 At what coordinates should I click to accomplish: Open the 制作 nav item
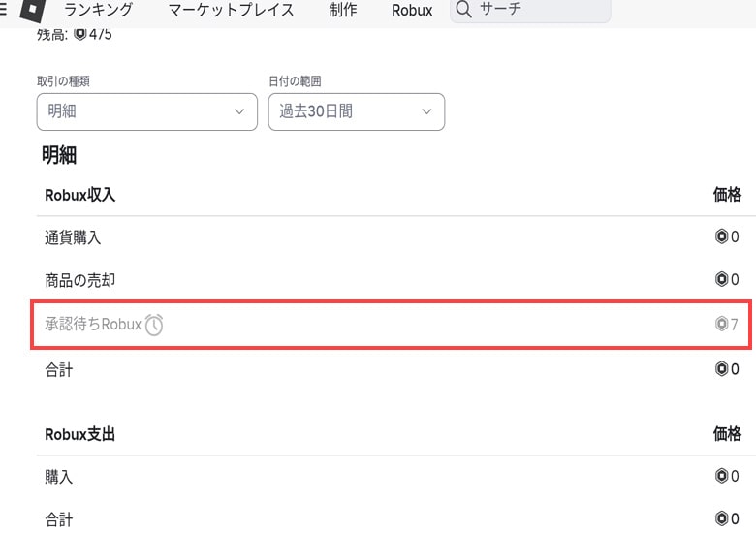pyautogui.click(x=342, y=11)
